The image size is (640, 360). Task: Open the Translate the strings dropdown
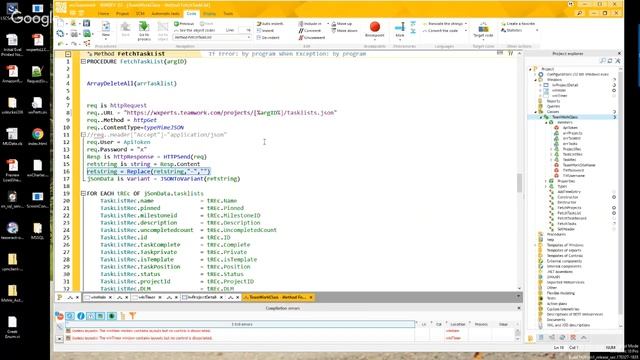(466, 24)
